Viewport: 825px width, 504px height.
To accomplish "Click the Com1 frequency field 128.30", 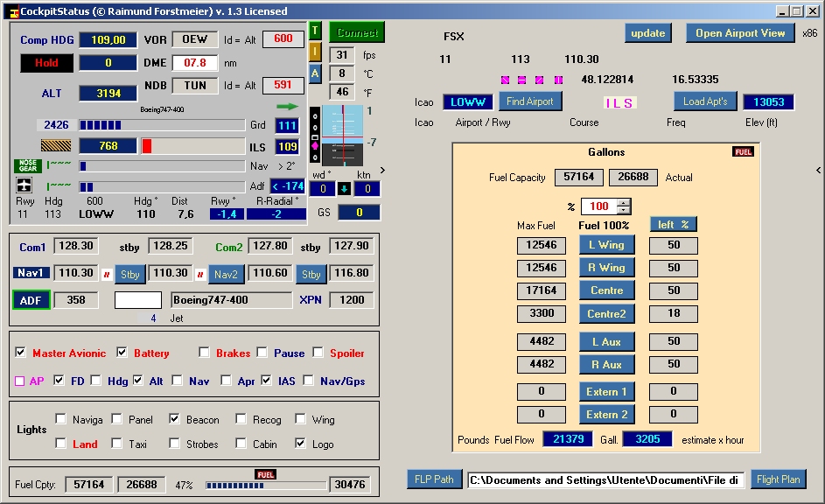I will (76, 246).
